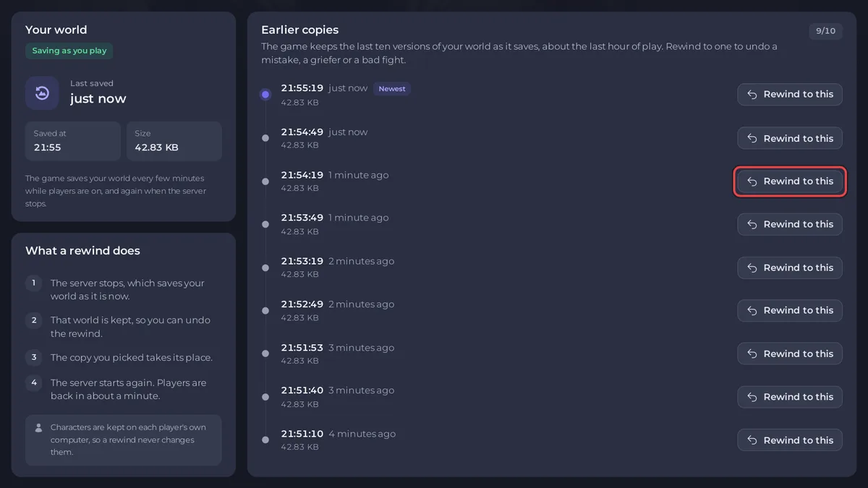Image resolution: width=868 pixels, height=488 pixels.
Task: Rewind to the 21:54:19 copy
Action: tap(790, 181)
